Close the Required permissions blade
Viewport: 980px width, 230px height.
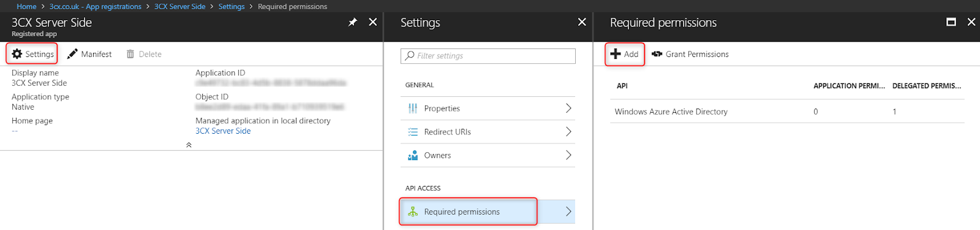(971, 22)
